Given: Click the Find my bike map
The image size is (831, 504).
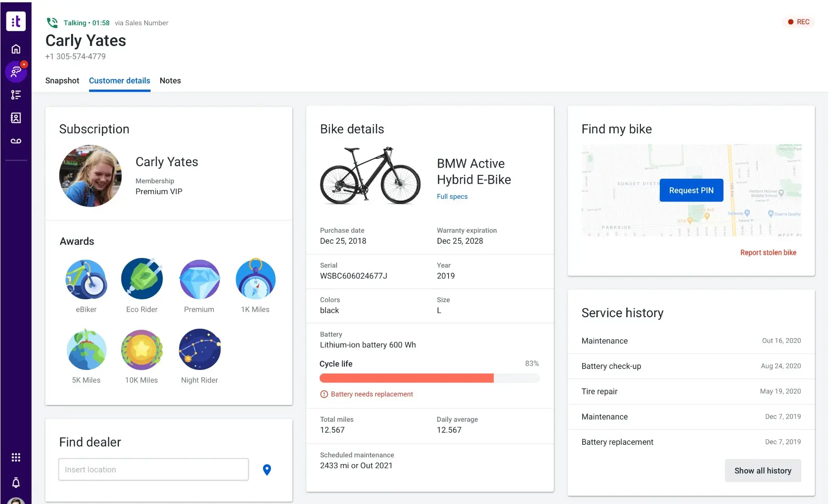Looking at the screenshot, I should [x=691, y=190].
